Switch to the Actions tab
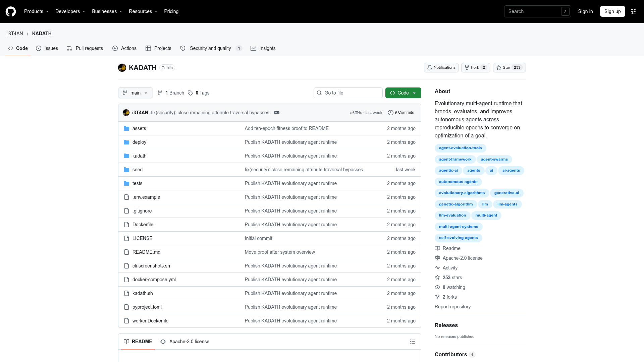Screen dimensions: 644x362 pos(124,48)
